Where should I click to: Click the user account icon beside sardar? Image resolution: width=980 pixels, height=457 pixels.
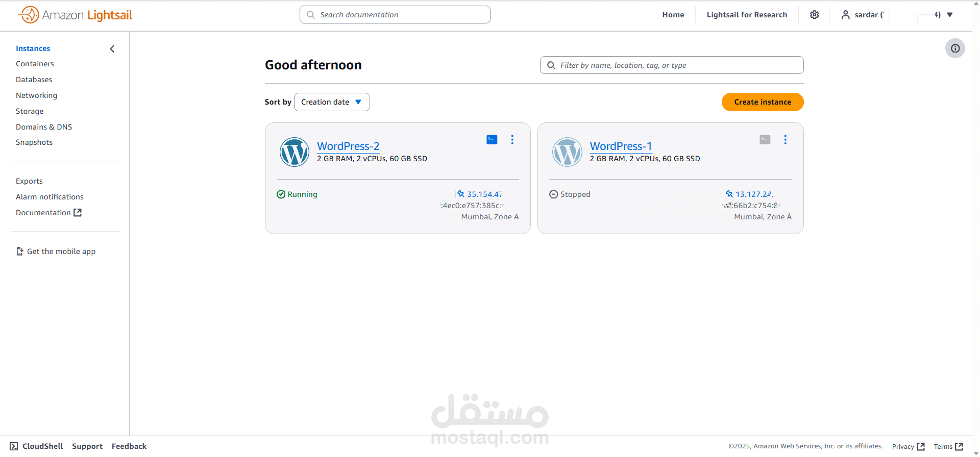[x=846, y=15]
